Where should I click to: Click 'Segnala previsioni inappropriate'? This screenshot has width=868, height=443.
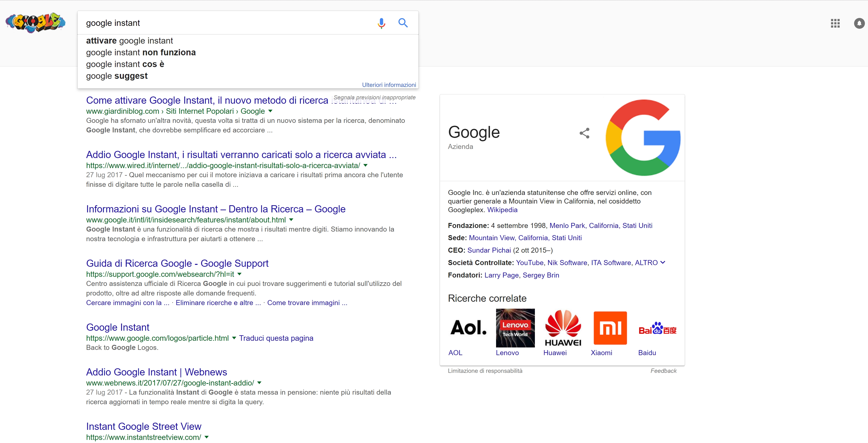coord(374,97)
